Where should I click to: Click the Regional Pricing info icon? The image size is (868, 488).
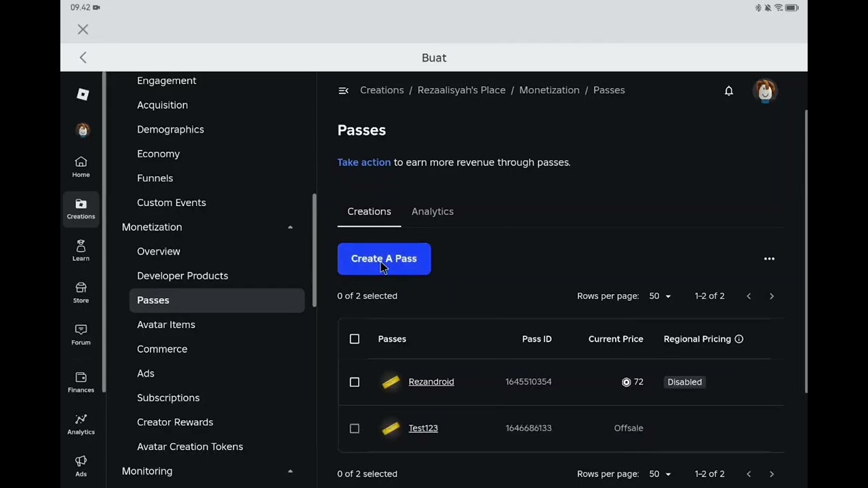(739, 339)
